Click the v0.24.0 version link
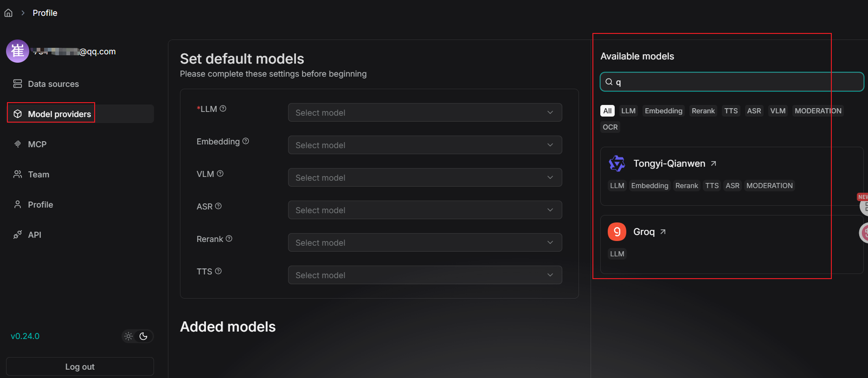Viewport: 868px width, 378px height. point(25,336)
